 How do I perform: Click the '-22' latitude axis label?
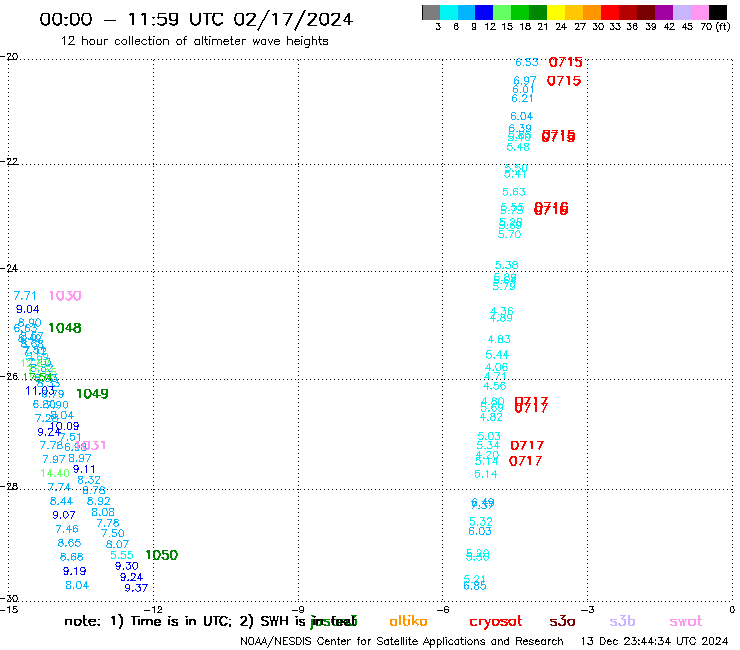click(9, 161)
